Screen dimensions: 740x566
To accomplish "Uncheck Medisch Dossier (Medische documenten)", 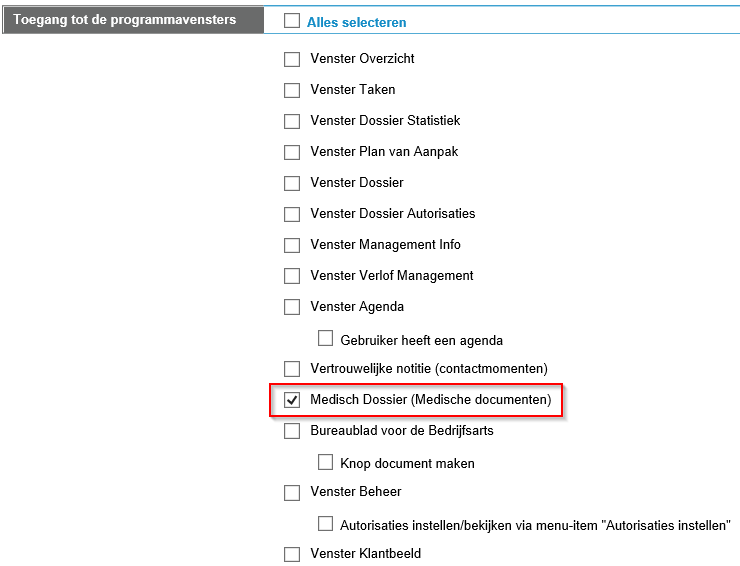I will [x=292, y=400].
